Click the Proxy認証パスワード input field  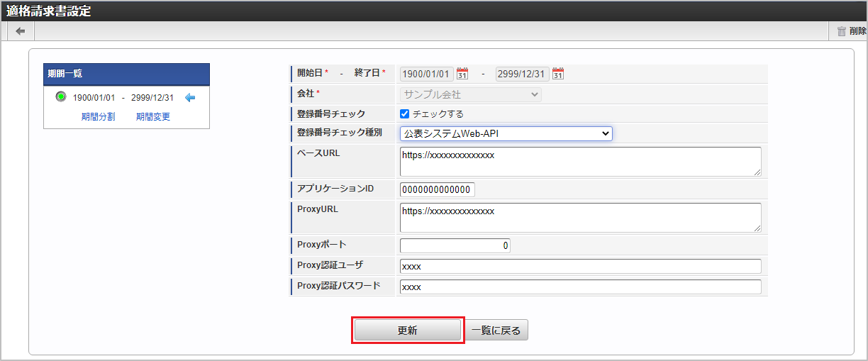tap(581, 287)
